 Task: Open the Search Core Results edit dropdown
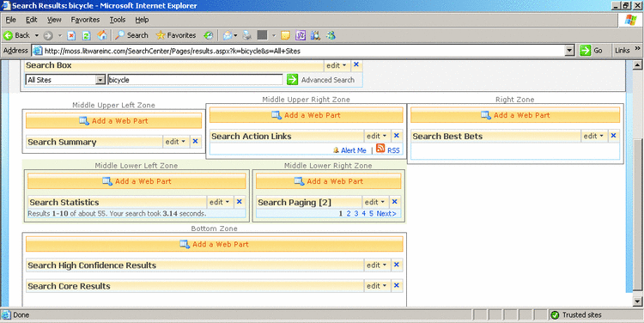pos(377,286)
